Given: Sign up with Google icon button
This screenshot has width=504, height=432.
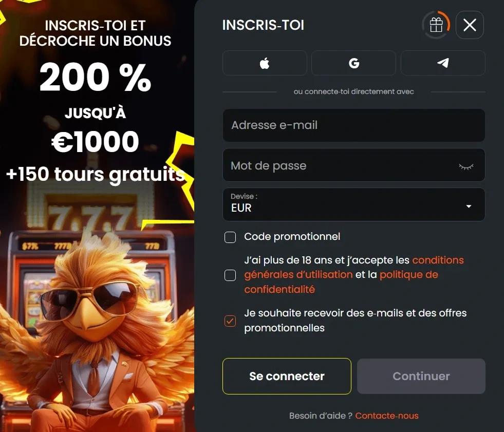Looking at the screenshot, I should point(353,63).
